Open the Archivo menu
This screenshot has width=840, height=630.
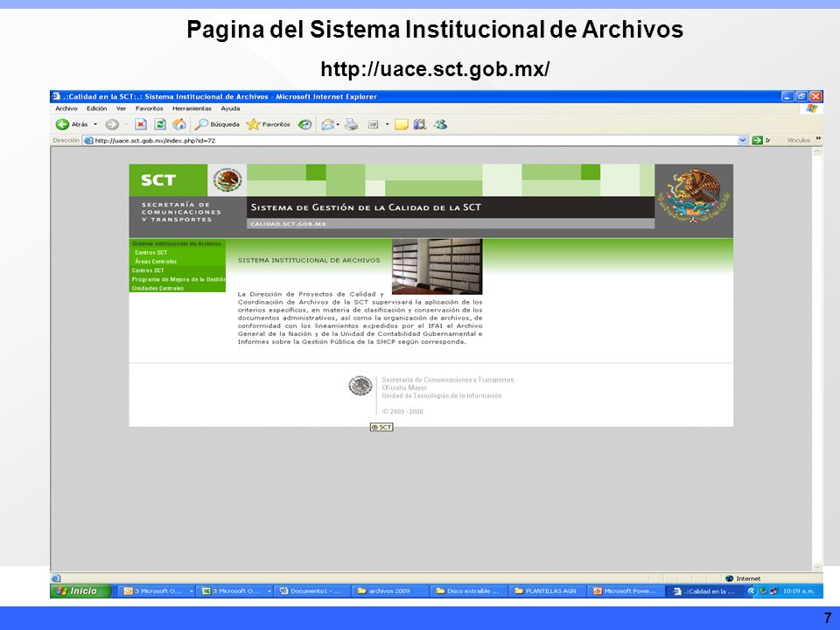[66, 108]
